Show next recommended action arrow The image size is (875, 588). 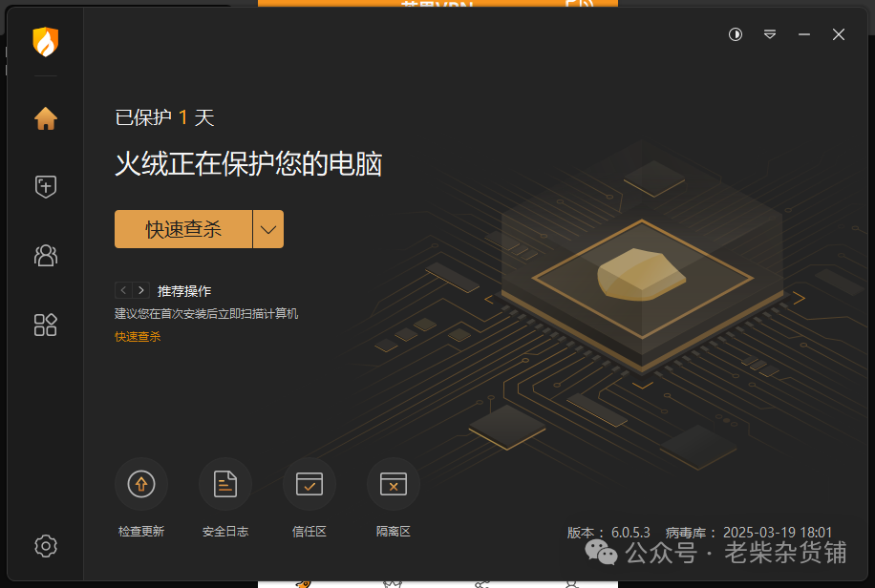point(140,290)
